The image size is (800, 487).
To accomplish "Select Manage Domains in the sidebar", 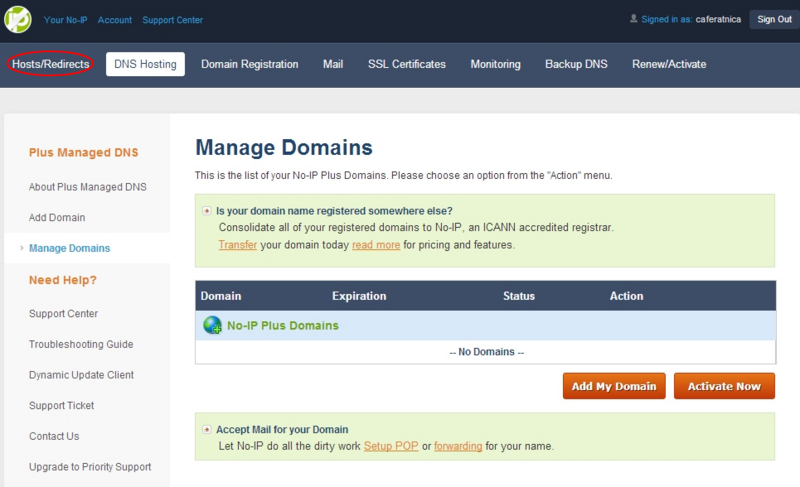I will tap(69, 248).
